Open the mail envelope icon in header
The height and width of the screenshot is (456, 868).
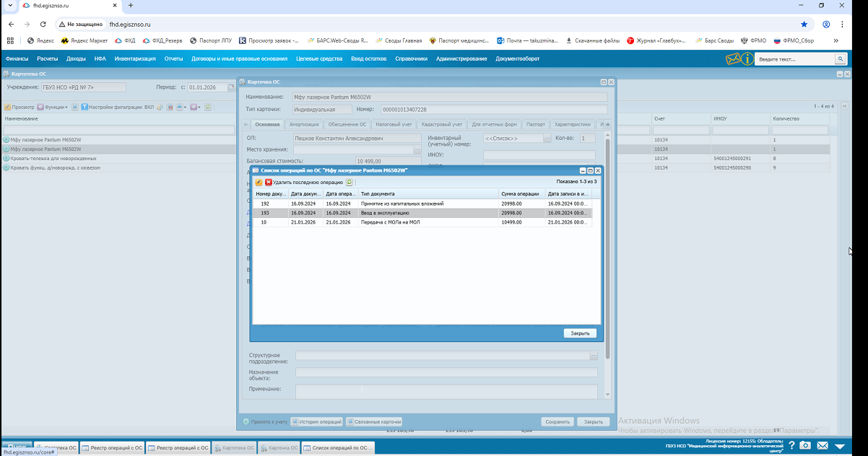[734, 59]
